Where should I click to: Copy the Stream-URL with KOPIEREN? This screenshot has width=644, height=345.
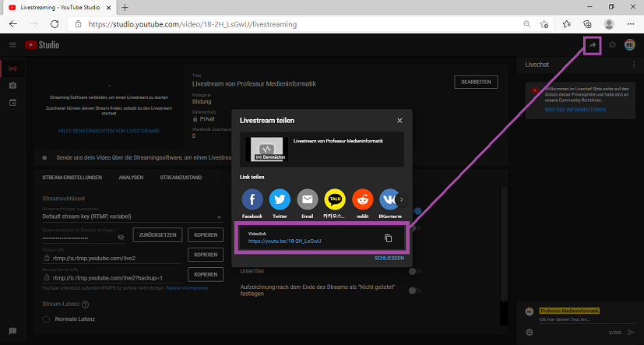206,255
